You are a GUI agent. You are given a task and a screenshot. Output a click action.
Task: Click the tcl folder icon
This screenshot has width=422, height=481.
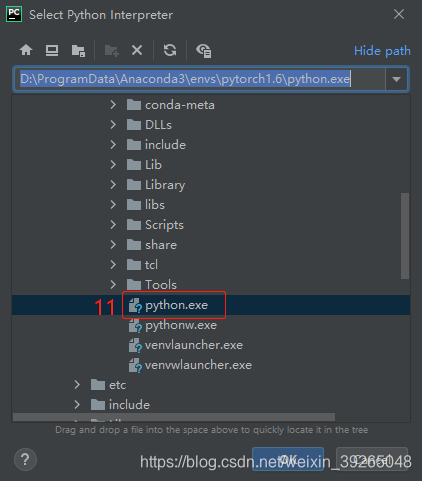click(134, 265)
